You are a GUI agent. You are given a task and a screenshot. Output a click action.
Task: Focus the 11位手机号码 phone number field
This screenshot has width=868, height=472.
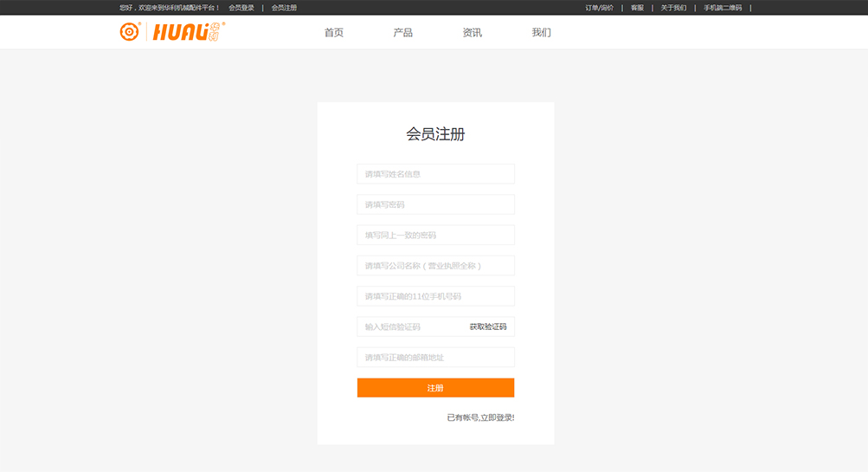[435, 296]
